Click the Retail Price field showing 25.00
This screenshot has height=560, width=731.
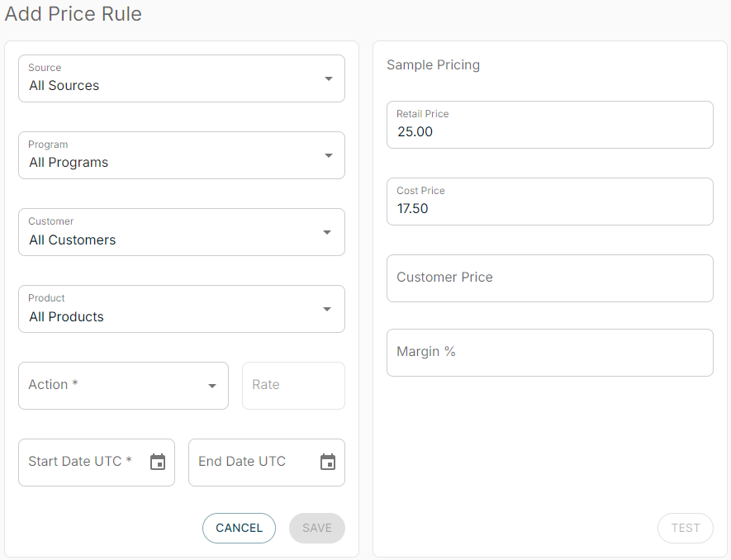(x=549, y=125)
